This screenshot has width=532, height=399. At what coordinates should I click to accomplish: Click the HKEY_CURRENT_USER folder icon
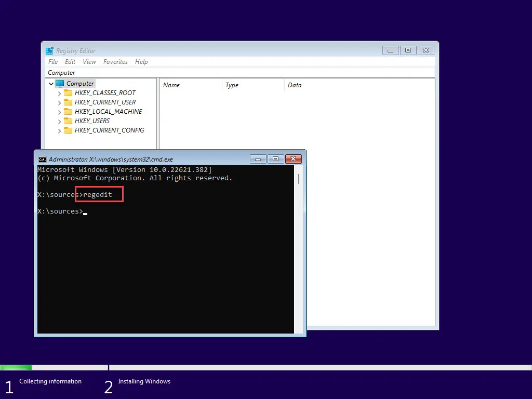tap(68, 102)
